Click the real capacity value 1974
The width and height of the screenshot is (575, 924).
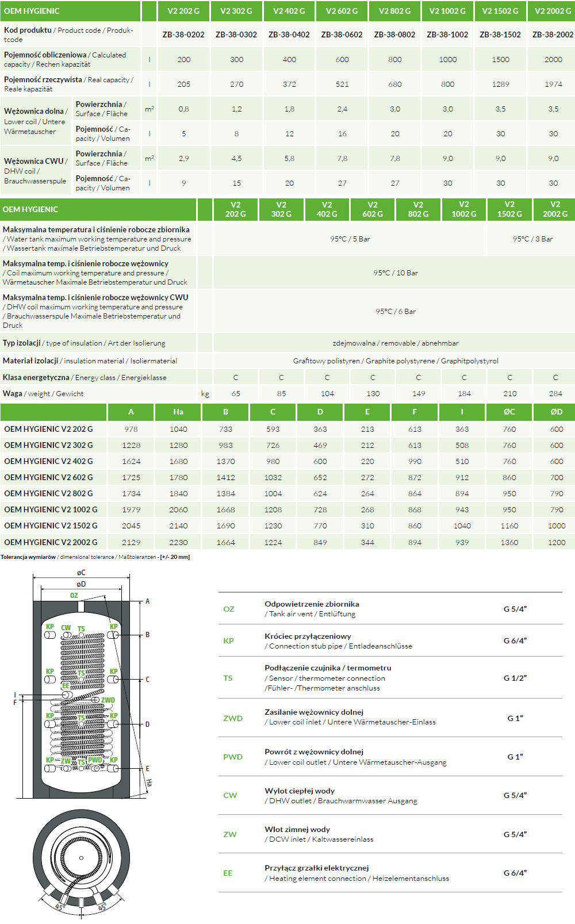553,84
